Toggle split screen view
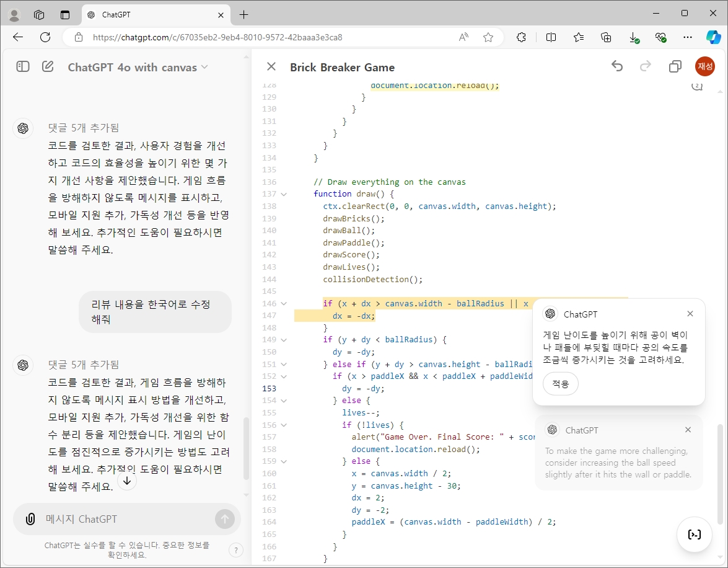The height and width of the screenshot is (568, 728). click(x=551, y=37)
